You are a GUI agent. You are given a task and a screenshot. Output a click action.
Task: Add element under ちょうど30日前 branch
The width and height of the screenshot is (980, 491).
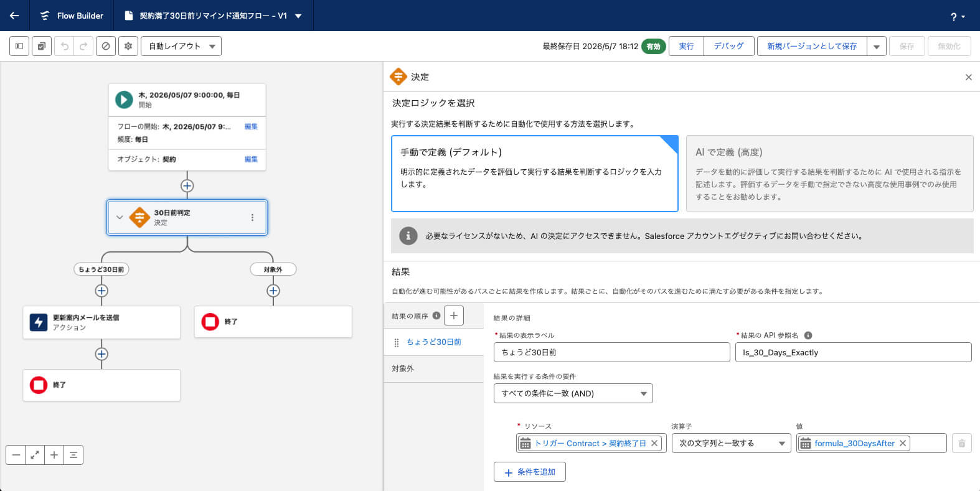pos(101,291)
